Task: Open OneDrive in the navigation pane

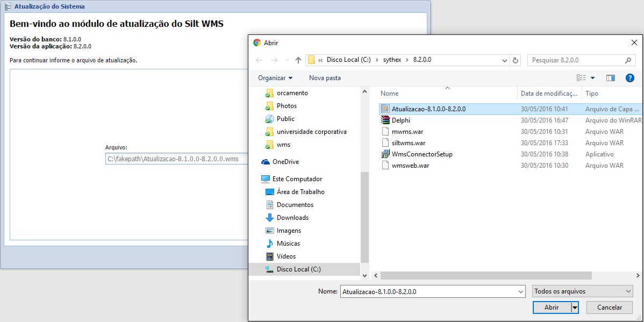Action: tap(280, 162)
